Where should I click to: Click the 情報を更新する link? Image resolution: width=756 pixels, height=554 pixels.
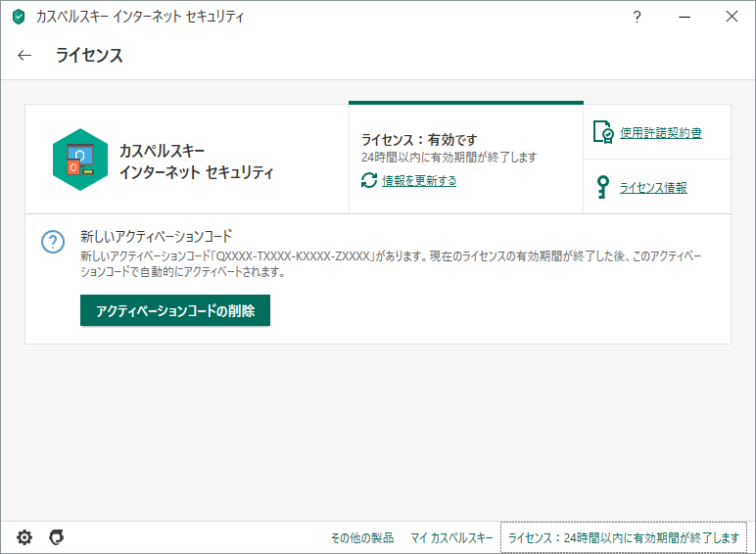point(419,181)
